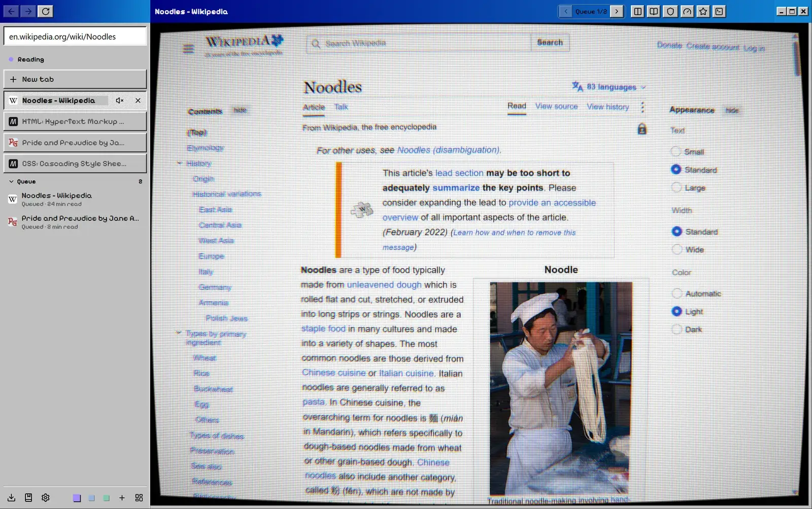Click the speedometer performance icon

pos(687,11)
